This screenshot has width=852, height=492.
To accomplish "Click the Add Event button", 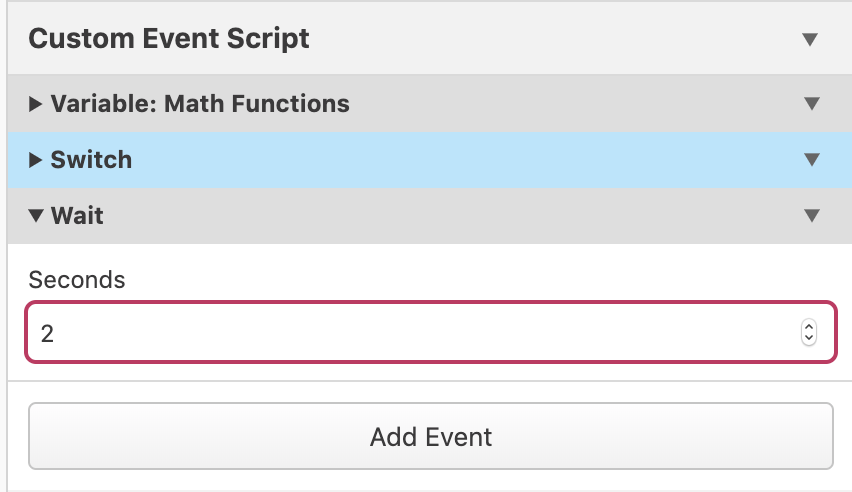I will pyautogui.click(x=431, y=436).
